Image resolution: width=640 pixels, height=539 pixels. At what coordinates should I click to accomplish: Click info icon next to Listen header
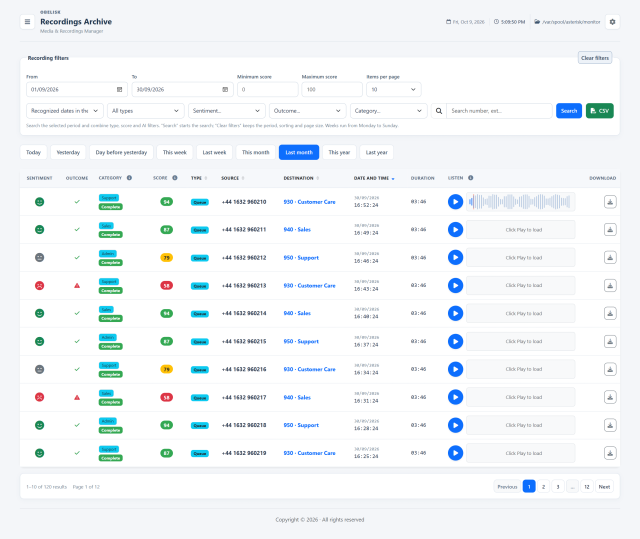pyautogui.click(x=471, y=178)
